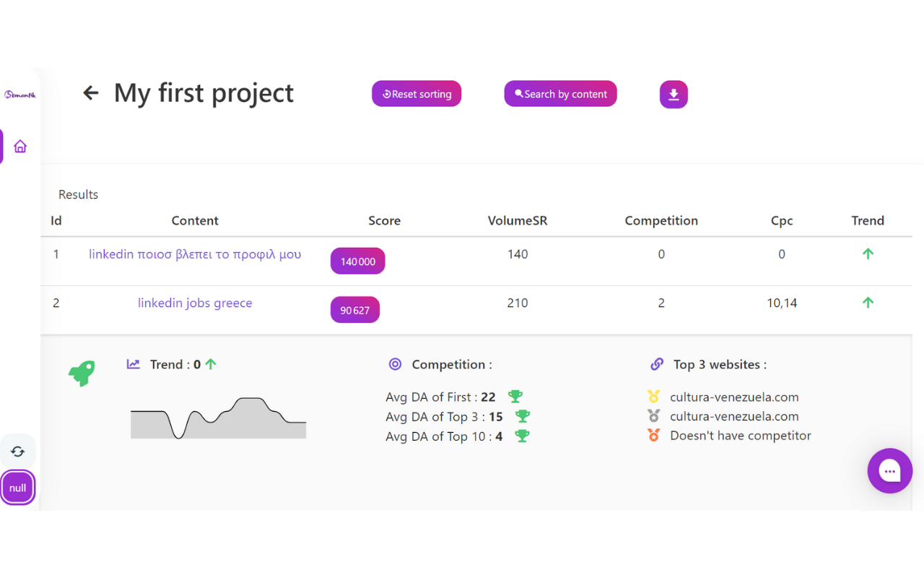
Task: Click the silver medal icon
Action: (654, 416)
